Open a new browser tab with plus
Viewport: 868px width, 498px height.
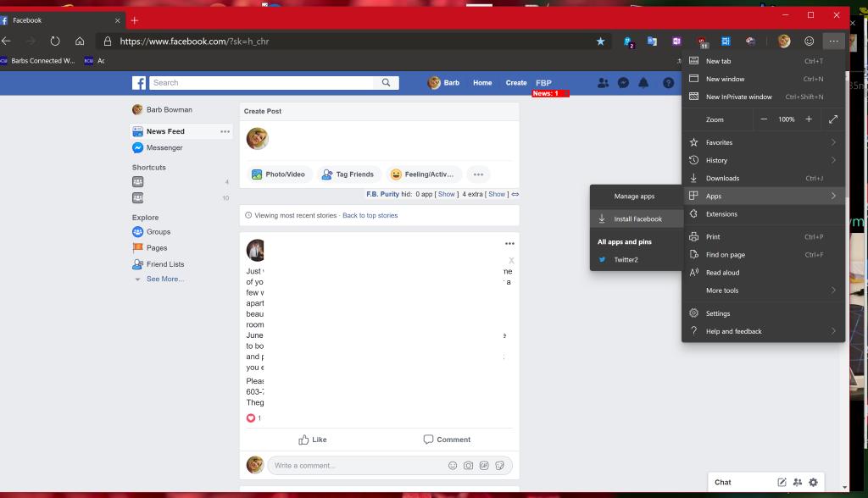[x=135, y=20]
